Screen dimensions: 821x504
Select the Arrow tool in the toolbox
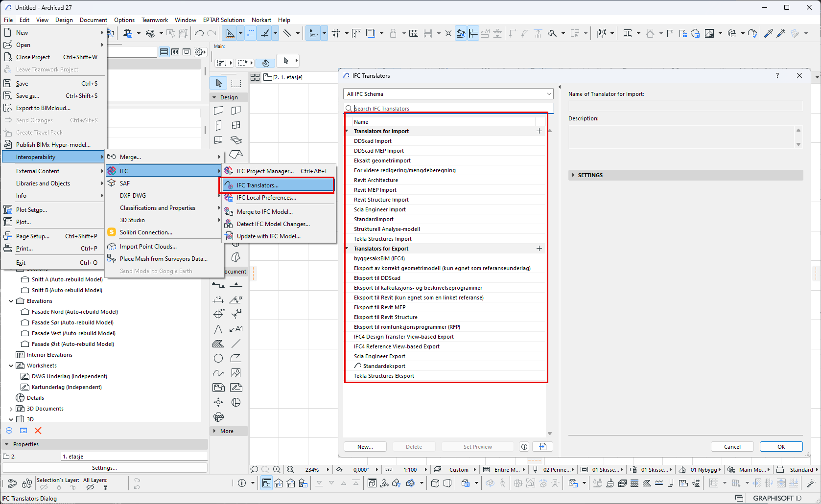pyautogui.click(x=219, y=83)
